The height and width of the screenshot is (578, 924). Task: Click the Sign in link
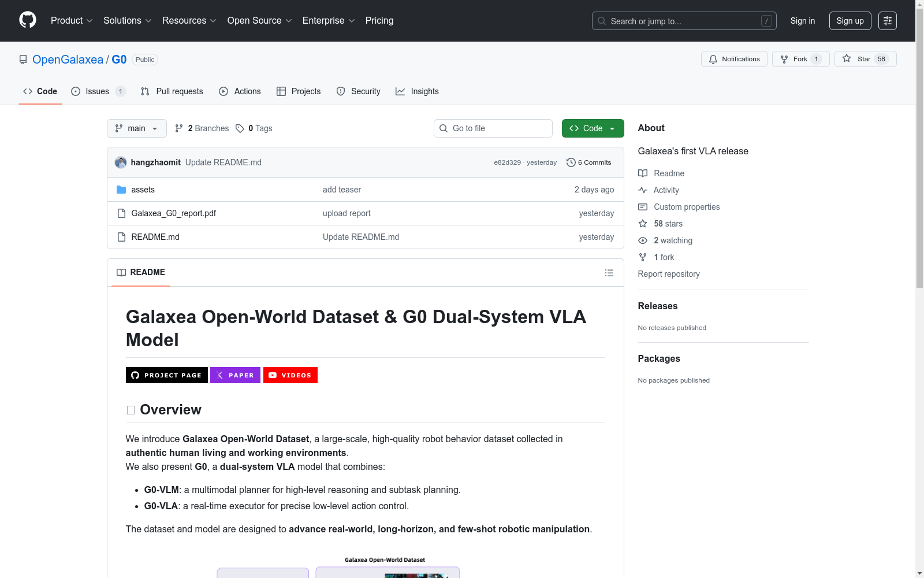[803, 21]
